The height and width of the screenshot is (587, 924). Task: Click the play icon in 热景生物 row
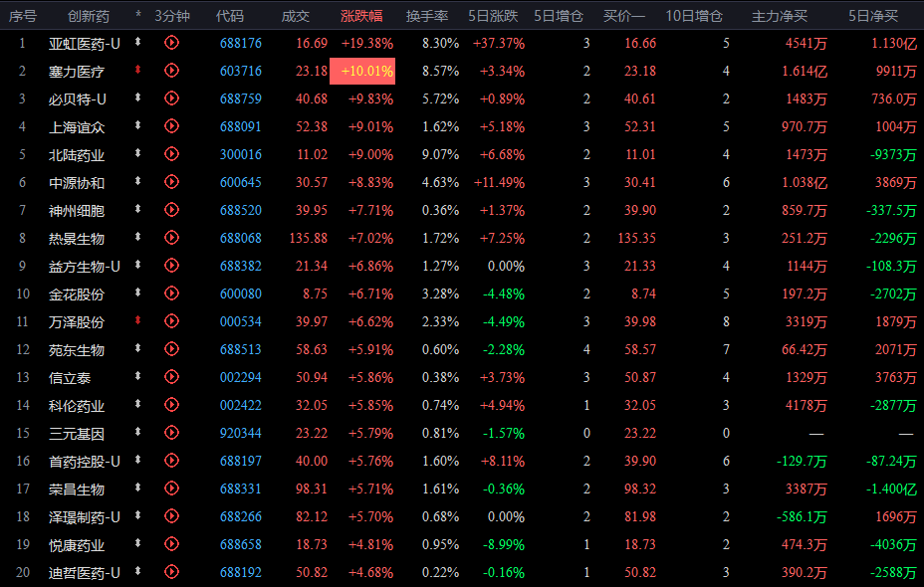[x=171, y=238]
